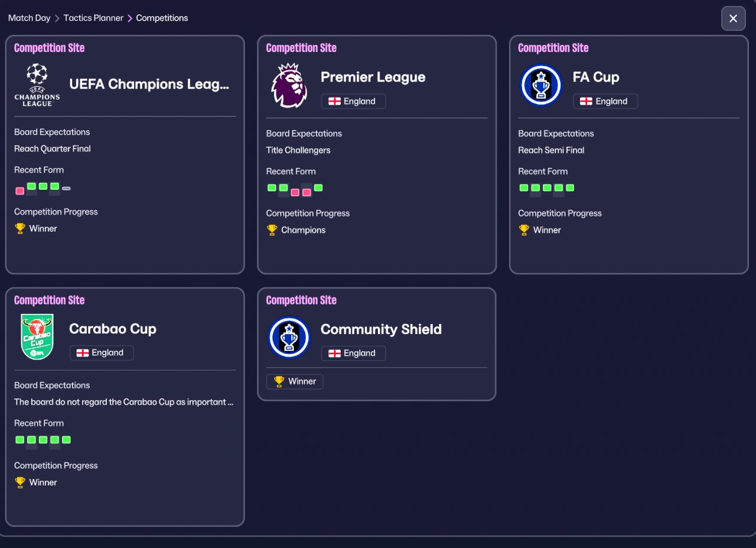
Task: Click the Premier League lion logo
Action: [289, 85]
